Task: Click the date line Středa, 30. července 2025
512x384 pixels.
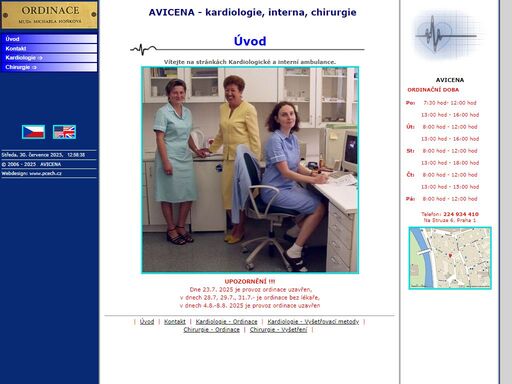Action: (32, 155)
